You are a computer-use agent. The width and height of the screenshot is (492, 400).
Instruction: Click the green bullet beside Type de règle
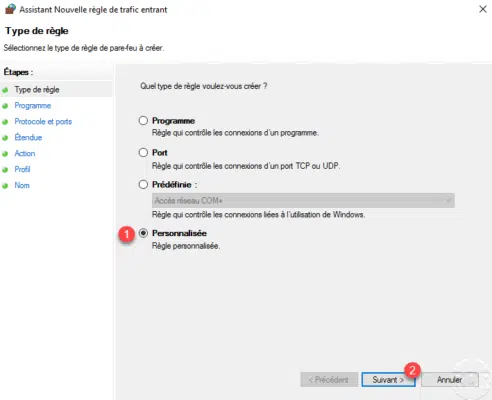5,90
